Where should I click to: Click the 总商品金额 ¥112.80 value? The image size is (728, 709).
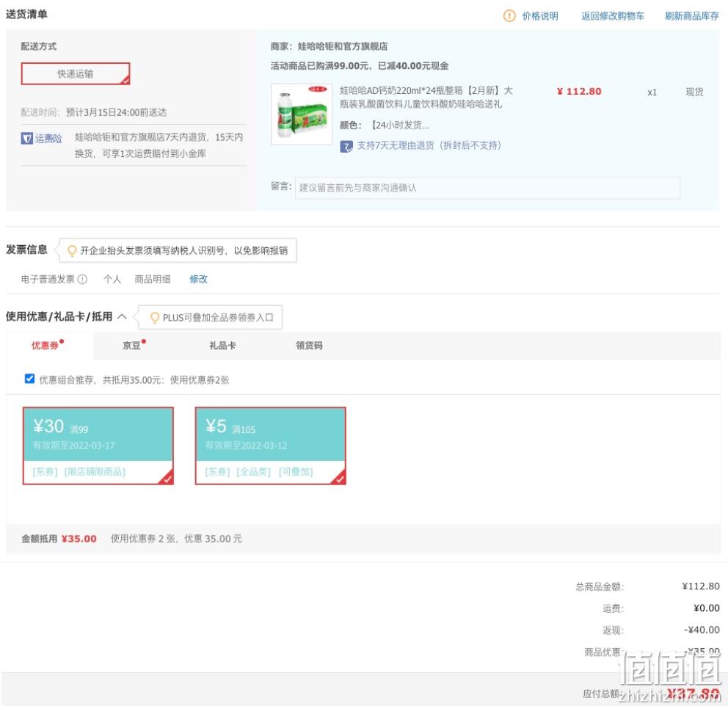click(701, 586)
